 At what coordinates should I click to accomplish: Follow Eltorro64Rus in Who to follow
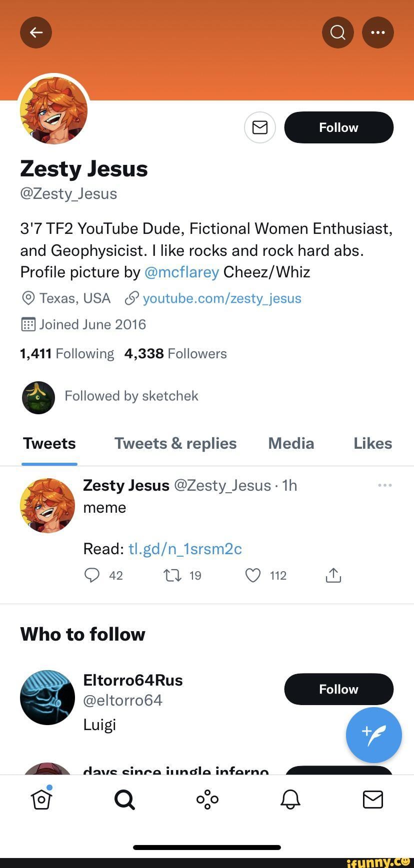338,689
